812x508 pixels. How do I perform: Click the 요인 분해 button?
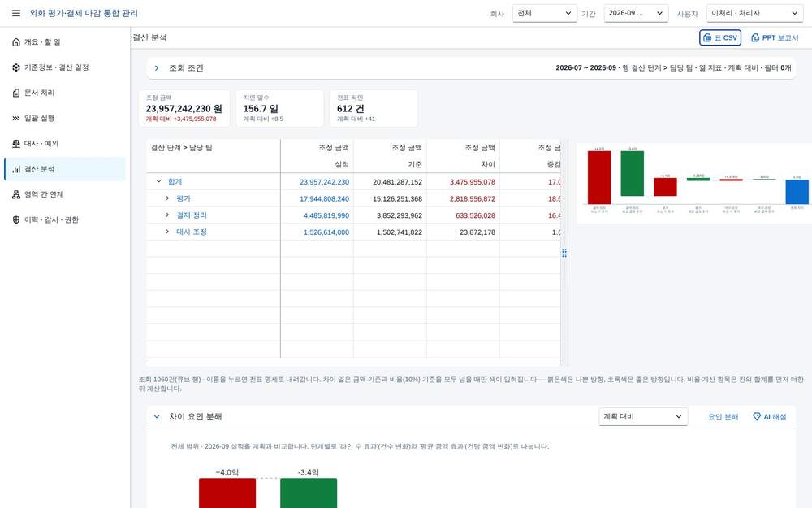[x=723, y=416]
